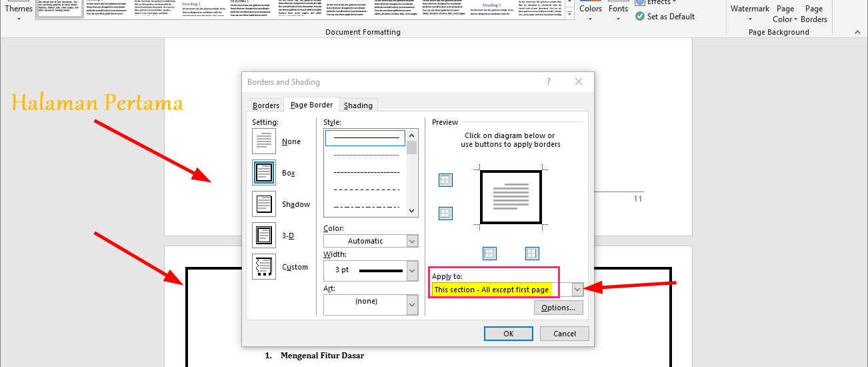Click Set as Default in ribbon

tap(665, 17)
